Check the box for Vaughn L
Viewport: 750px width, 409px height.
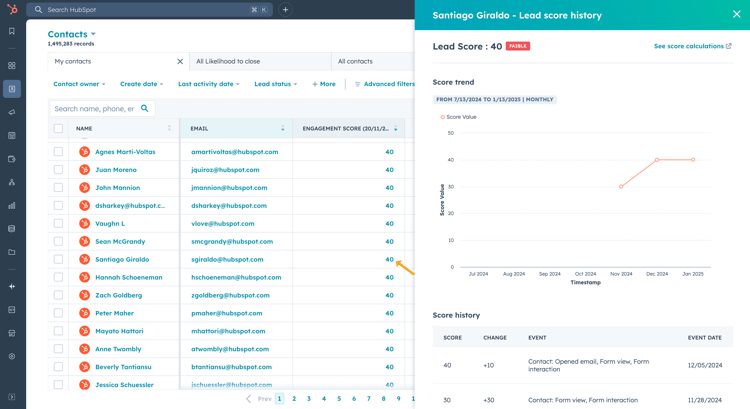pyautogui.click(x=58, y=223)
